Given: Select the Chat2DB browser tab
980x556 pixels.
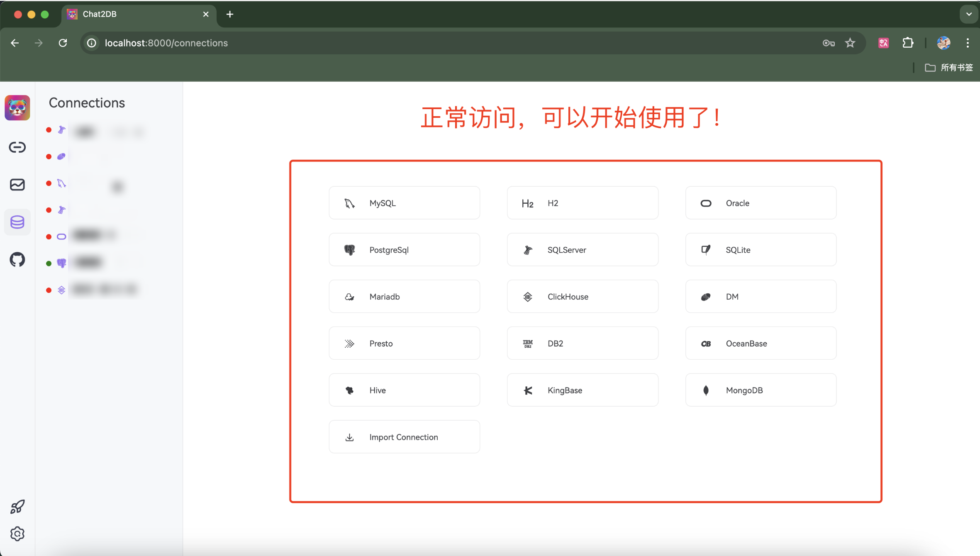Looking at the screenshot, I should pyautogui.click(x=139, y=15).
